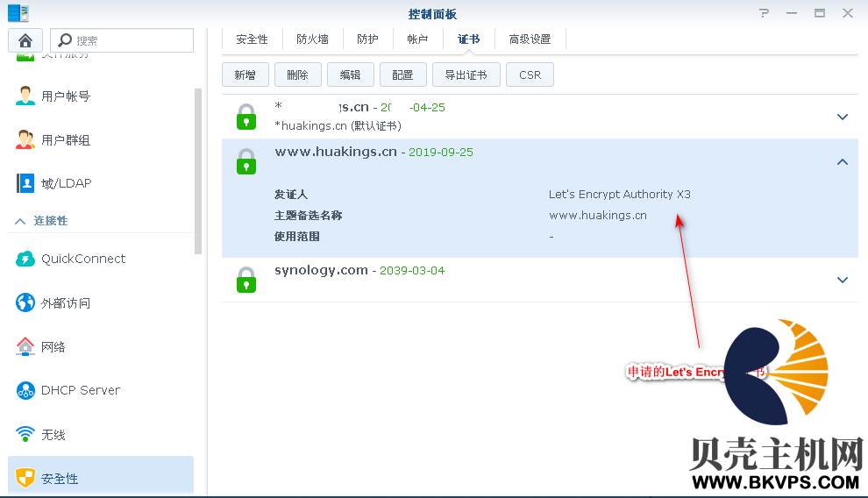This screenshot has height=498, width=868.
Task: Click the 主题备选名称 label
Action: [309, 216]
